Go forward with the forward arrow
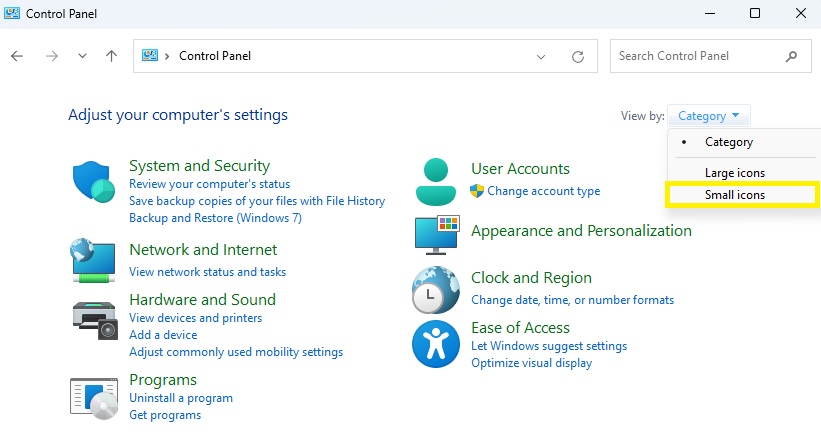821x446 pixels. (x=52, y=56)
